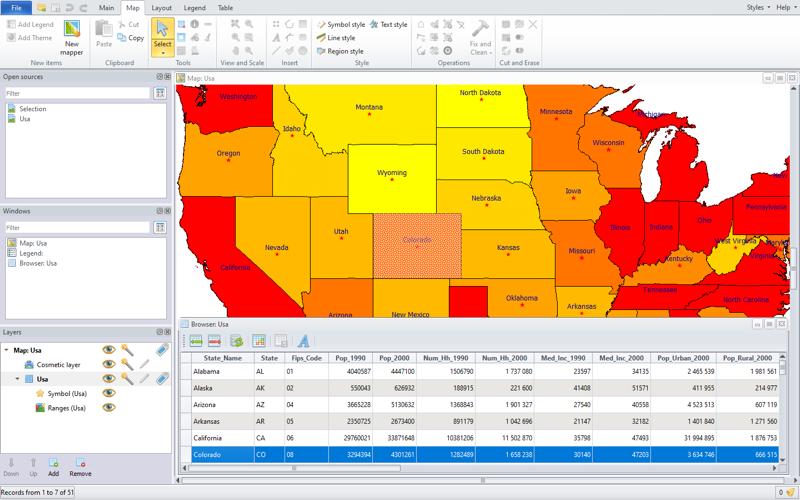This screenshot has width=800, height=500.
Task: Open the Symbol style tool
Action: 341,24
